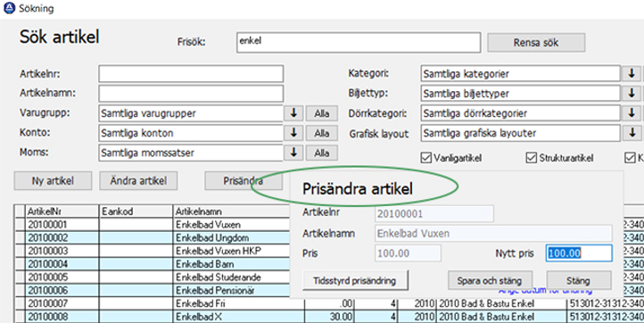Click the Nytt pris field showing 100.00

click(x=579, y=253)
